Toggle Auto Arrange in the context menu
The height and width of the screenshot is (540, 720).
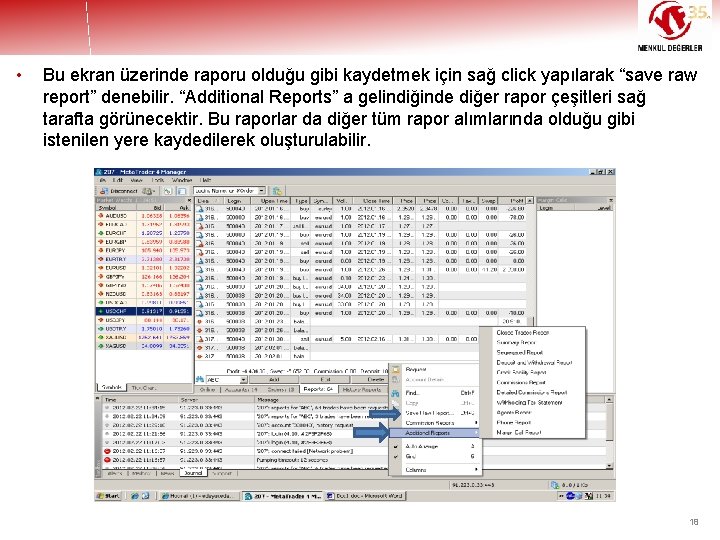pos(434,446)
